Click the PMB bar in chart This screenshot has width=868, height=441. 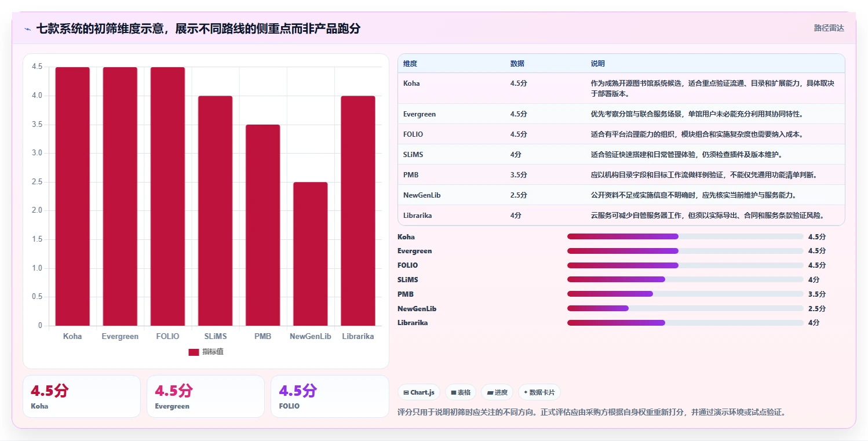pyautogui.click(x=262, y=225)
